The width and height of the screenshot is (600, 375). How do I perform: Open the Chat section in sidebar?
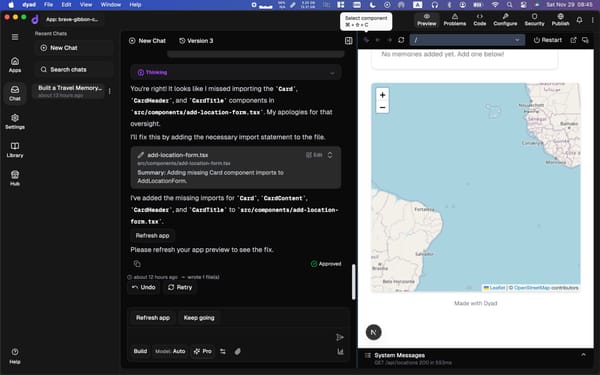coord(15,93)
